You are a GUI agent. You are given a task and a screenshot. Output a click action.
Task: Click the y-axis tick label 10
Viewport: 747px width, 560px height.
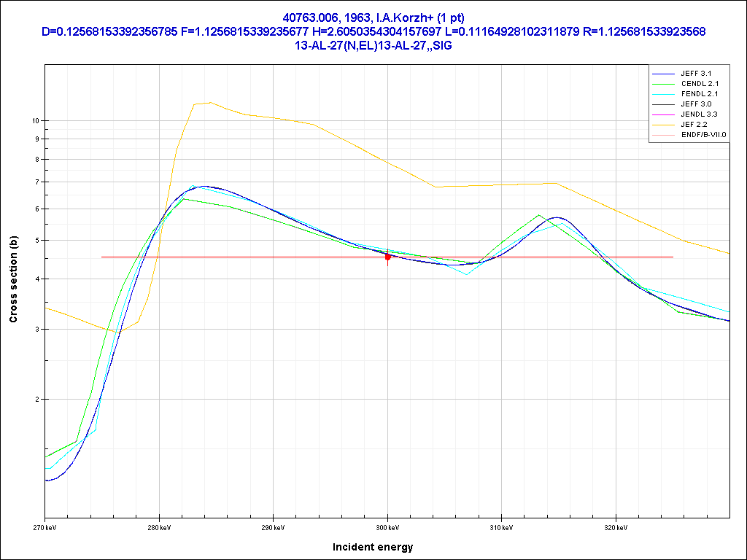35,121
